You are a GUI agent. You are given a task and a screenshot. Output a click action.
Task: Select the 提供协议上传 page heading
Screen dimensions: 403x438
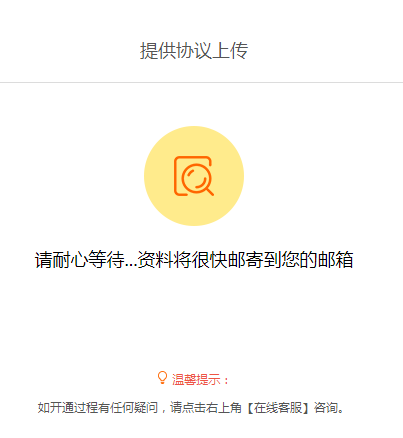tap(194, 51)
